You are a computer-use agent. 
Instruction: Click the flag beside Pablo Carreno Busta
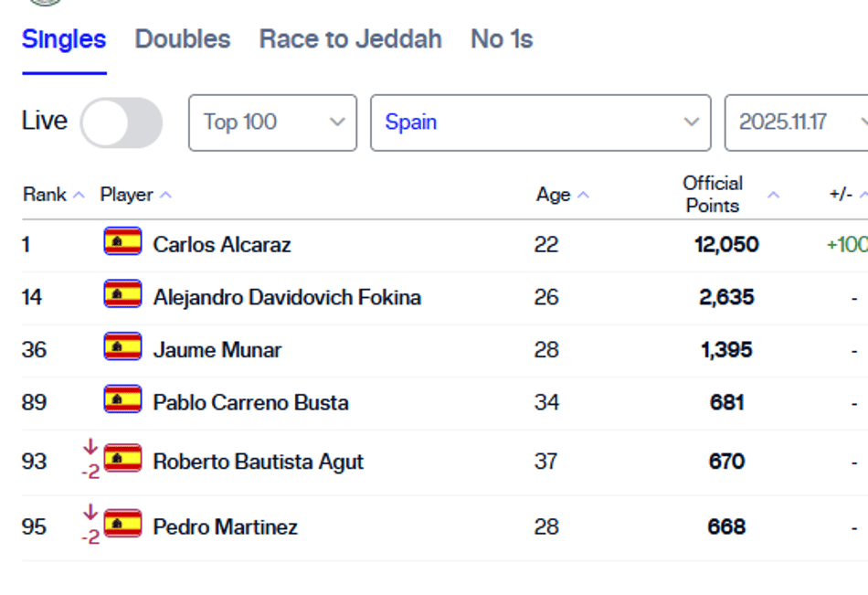(122, 398)
